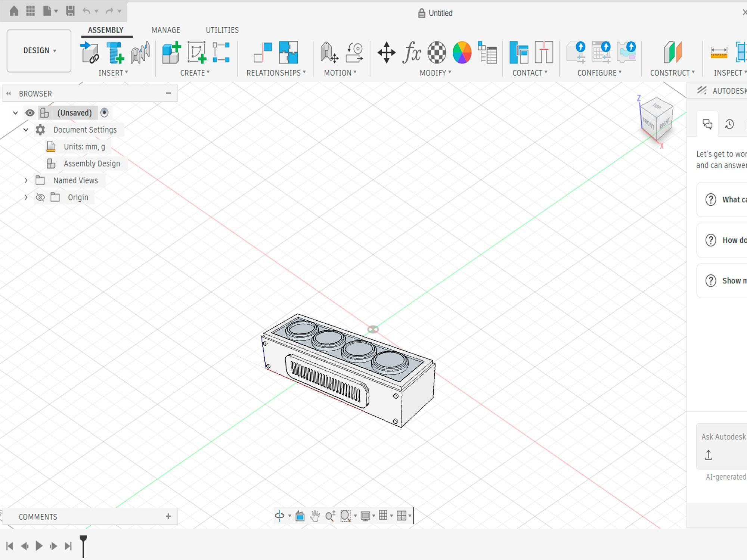Image resolution: width=747 pixels, height=560 pixels.
Task: Open the Appearance color wheel
Action: (462, 52)
